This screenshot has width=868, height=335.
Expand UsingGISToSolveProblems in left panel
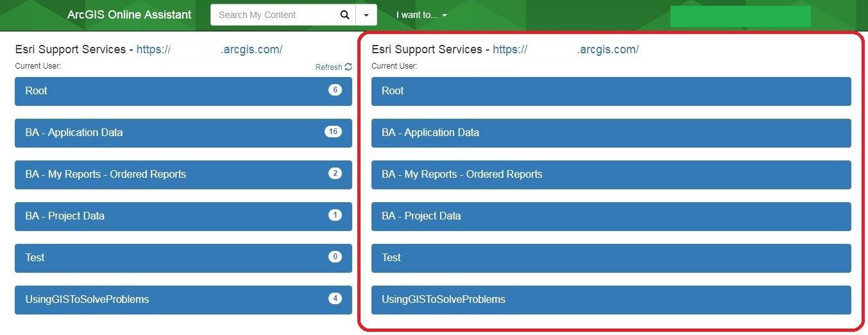point(183,300)
